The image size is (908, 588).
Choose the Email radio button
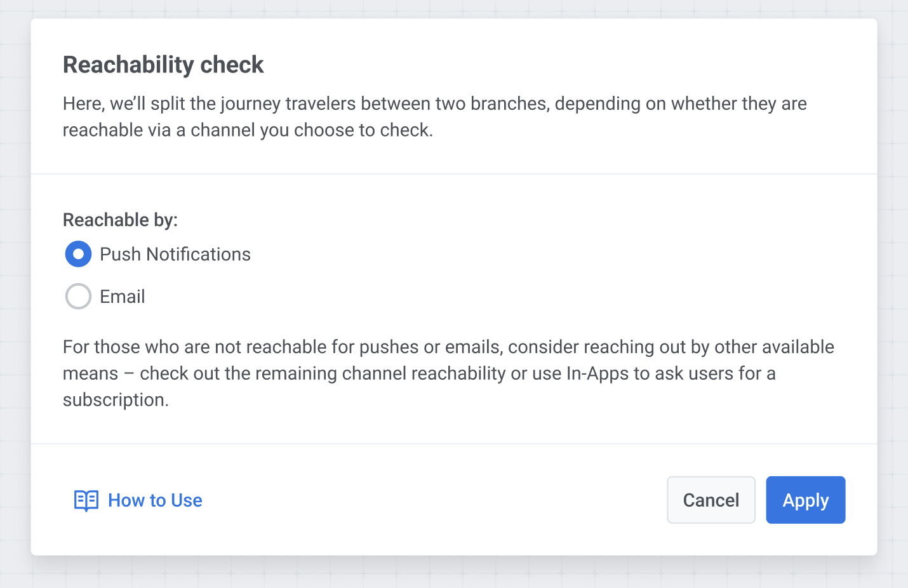[x=78, y=297]
